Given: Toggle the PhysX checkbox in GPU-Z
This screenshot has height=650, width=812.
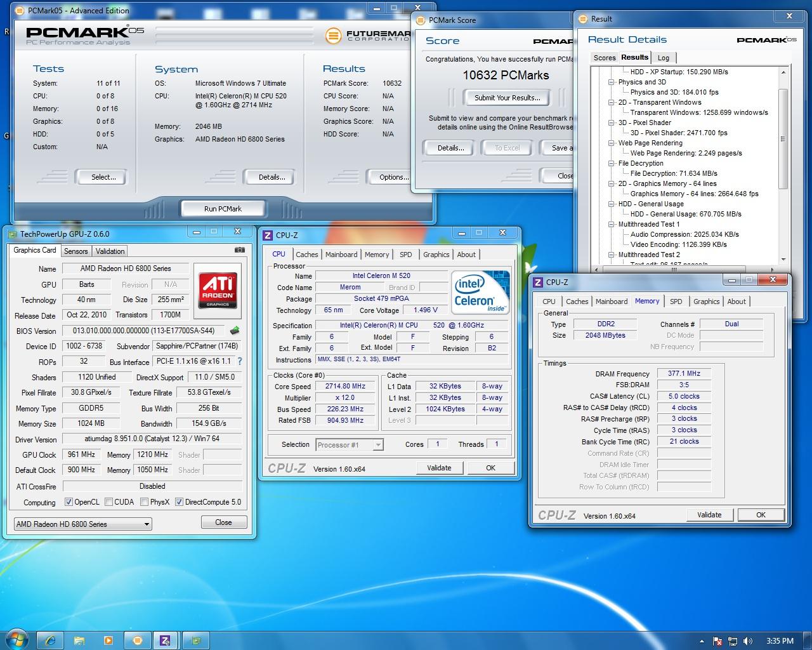Looking at the screenshot, I should tap(145, 502).
